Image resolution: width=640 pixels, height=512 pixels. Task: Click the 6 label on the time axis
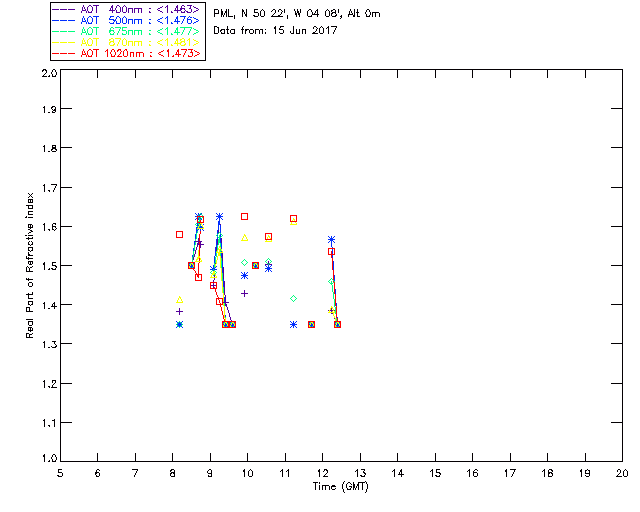(x=98, y=474)
